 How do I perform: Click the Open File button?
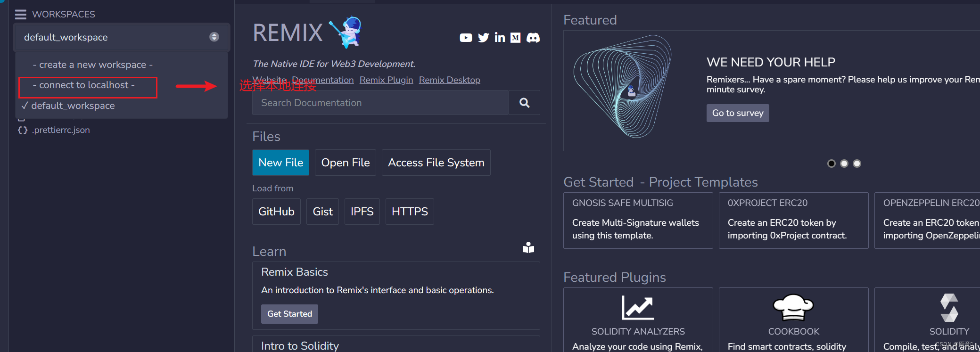[346, 163]
